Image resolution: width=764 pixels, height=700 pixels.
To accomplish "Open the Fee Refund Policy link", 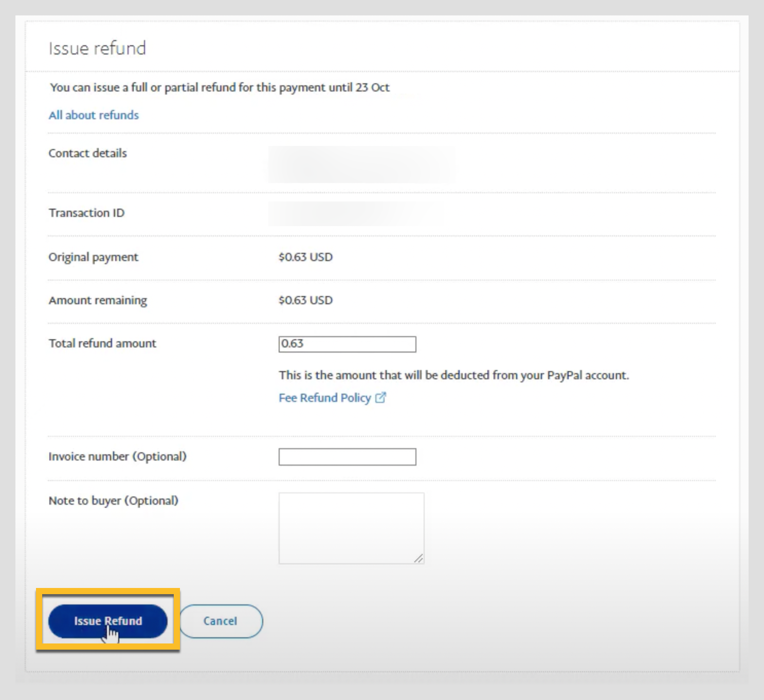I will [x=324, y=398].
